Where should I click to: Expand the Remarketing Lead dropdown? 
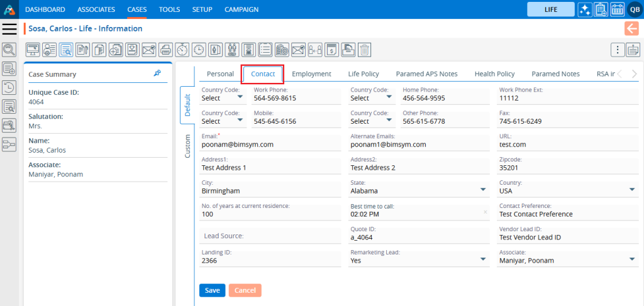pyautogui.click(x=483, y=260)
